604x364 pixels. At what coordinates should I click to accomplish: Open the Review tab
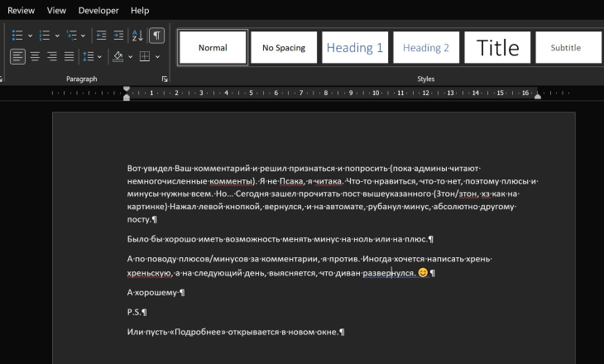(x=22, y=11)
